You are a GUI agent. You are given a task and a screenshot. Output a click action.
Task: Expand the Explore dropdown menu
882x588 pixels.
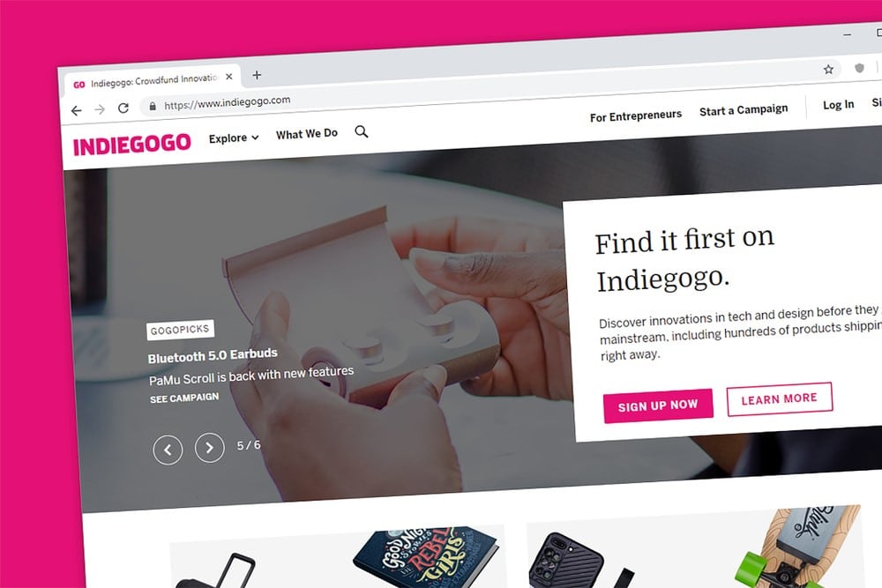234,138
